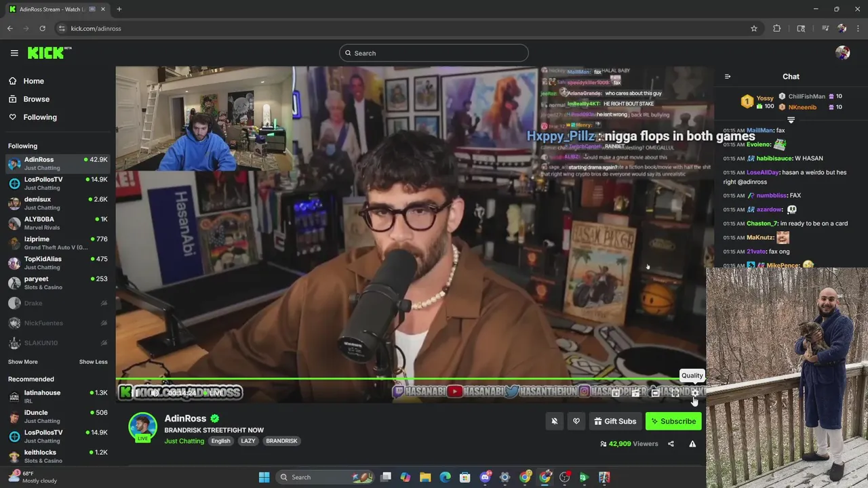Click the English language tag
Viewport: 868px width, 488px height.
click(220, 441)
